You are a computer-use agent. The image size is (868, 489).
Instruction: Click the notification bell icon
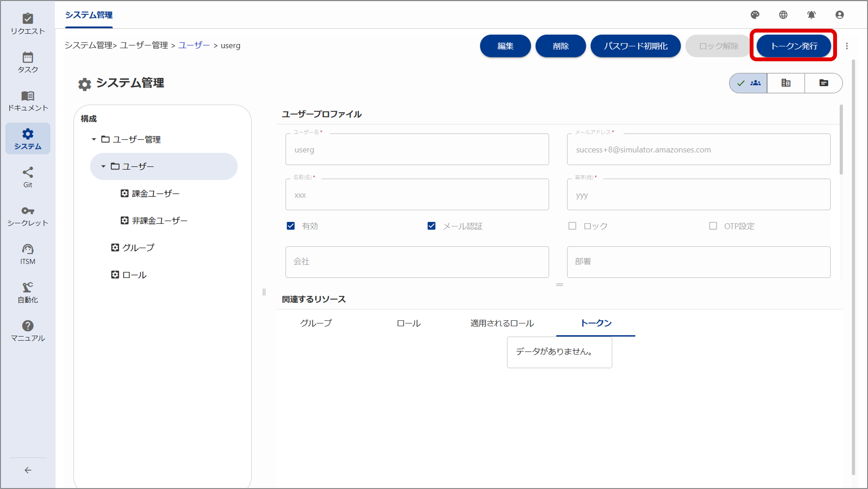tap(811, 15)
